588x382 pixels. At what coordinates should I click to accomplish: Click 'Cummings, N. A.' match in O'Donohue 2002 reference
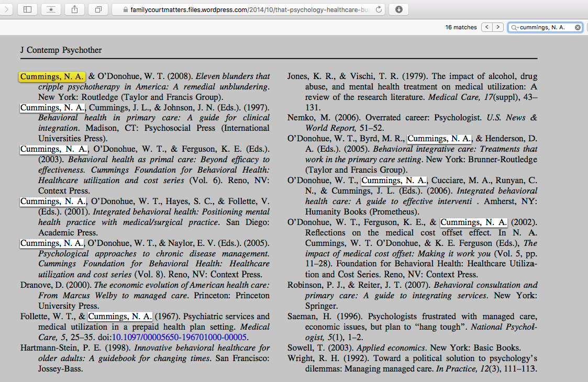(473, 222)
